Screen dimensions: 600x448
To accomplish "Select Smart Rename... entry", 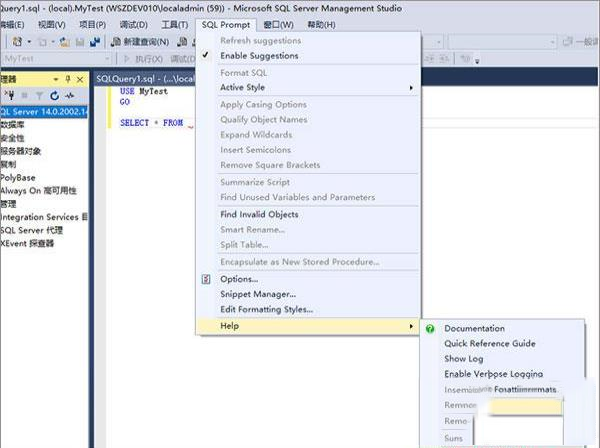I will (252, 230).
